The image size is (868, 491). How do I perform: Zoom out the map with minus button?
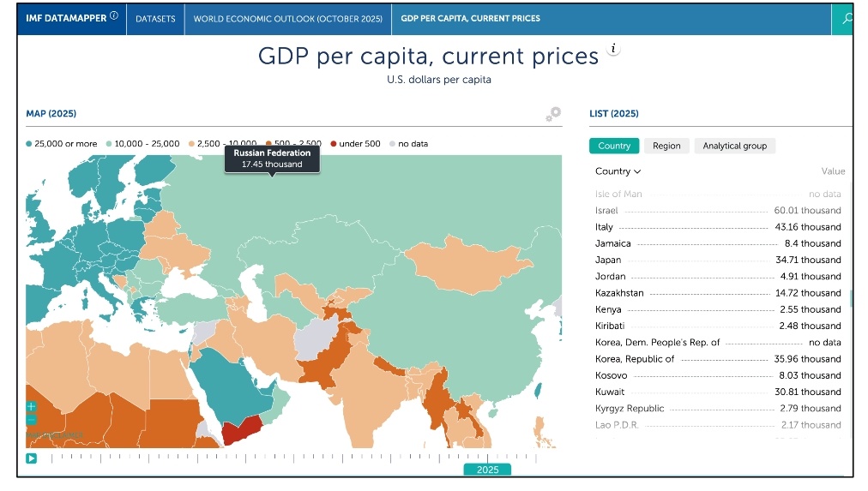pyautogui.click(x=32, y=420)
